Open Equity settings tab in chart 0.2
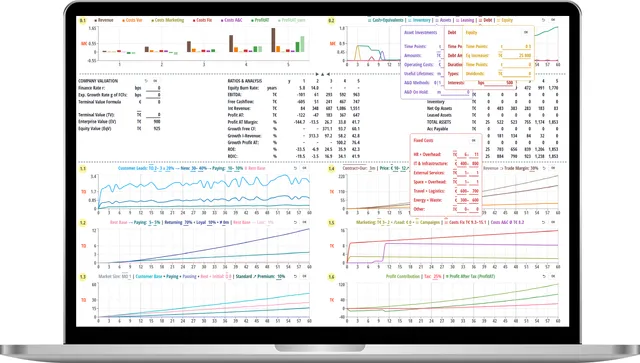Viewport: 640px width, 363px height. [505, 20]
